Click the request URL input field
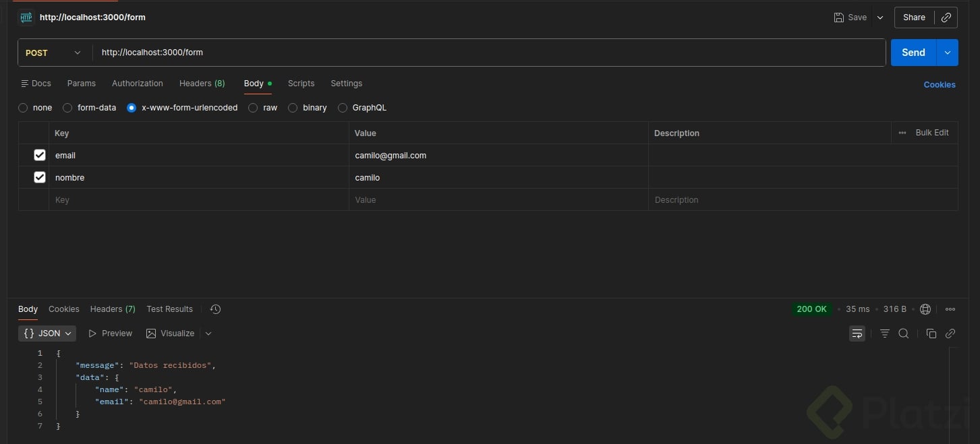The width and height of the screenshot is (980, 444). coord(472,53)
